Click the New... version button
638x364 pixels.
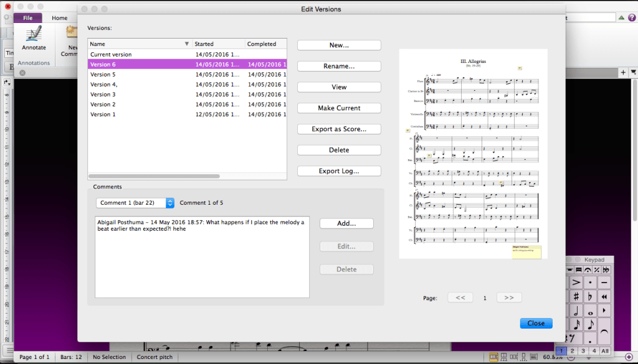[339, 45]
